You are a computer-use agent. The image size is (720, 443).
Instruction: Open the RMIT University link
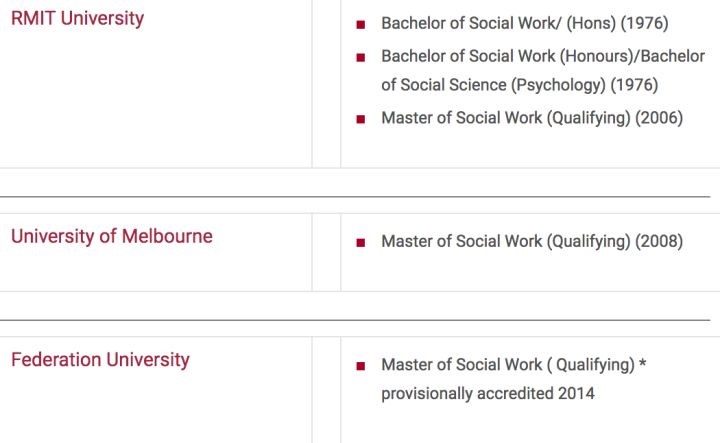point(77,19)
